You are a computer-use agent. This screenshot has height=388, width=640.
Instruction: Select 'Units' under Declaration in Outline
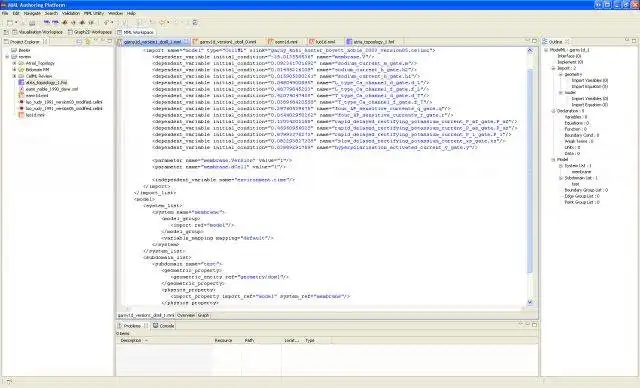pyautogui.click(x=572, y=147)
